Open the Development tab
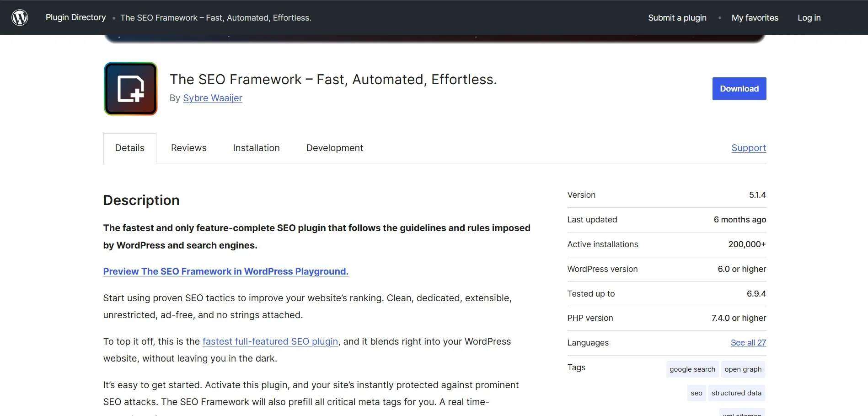The image size is (868, 416). (335, 148)
